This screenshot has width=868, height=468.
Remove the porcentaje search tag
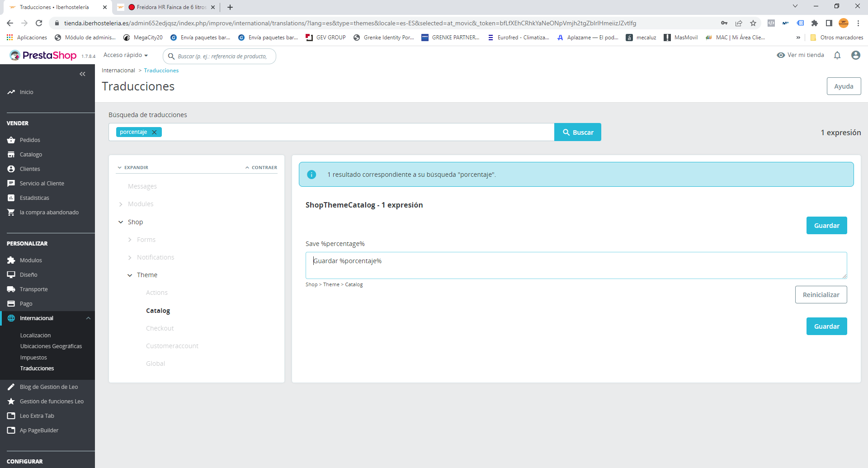(154, 132)
